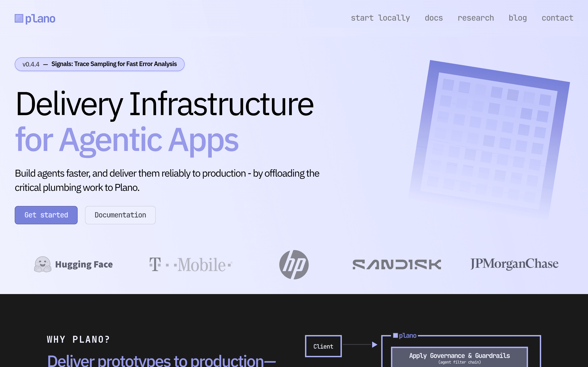Image resolution: width=588 pixels, height=367 pixels.
Task: Open the start locally nav item
Action: 380,18
